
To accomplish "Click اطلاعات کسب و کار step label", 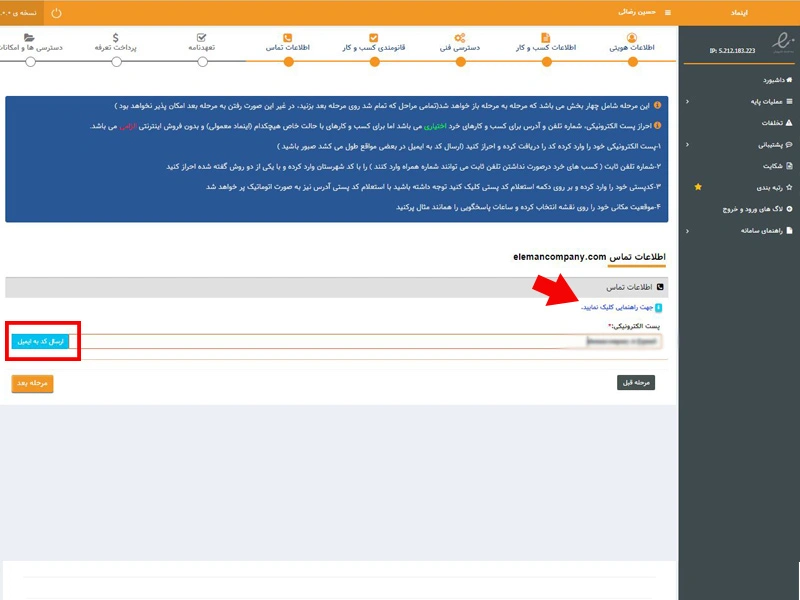I will tap(546, 47).
